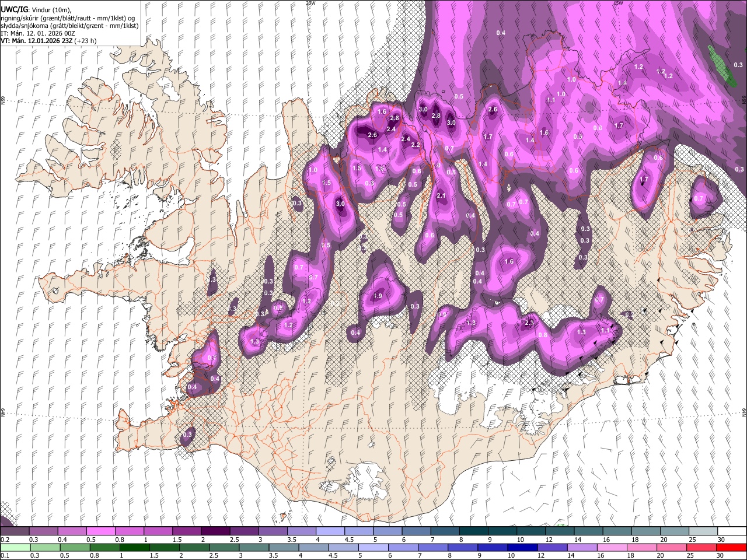Click the lilac 14–16 rain legend swatch
The width and height of the screenshot is (747, 560).
click(x=583, y=547)
